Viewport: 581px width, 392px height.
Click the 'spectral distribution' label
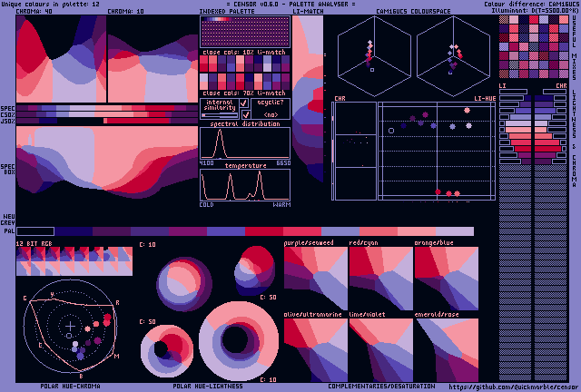(245, 123)
